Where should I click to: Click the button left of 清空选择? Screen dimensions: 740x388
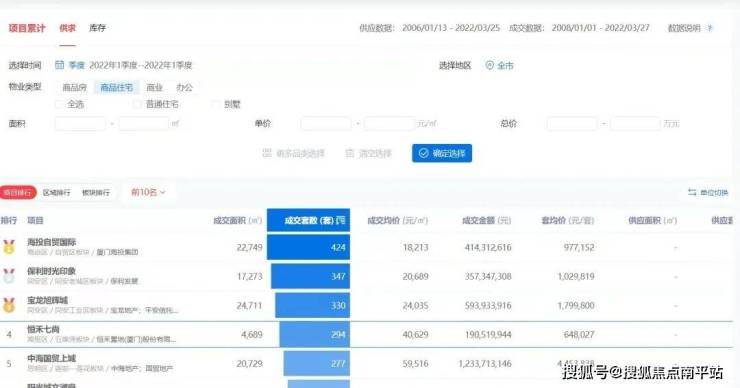pos(294,153)
